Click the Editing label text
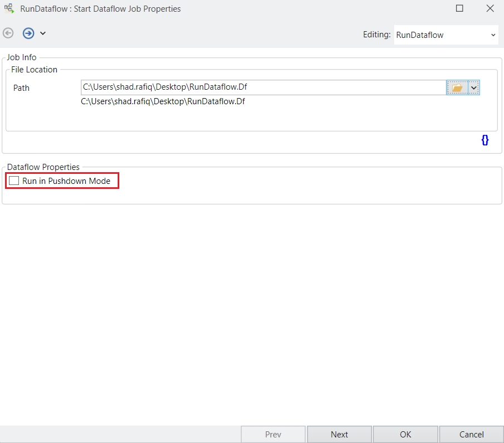This screenshot has width=504, height=443. click(x=377, y=35)
